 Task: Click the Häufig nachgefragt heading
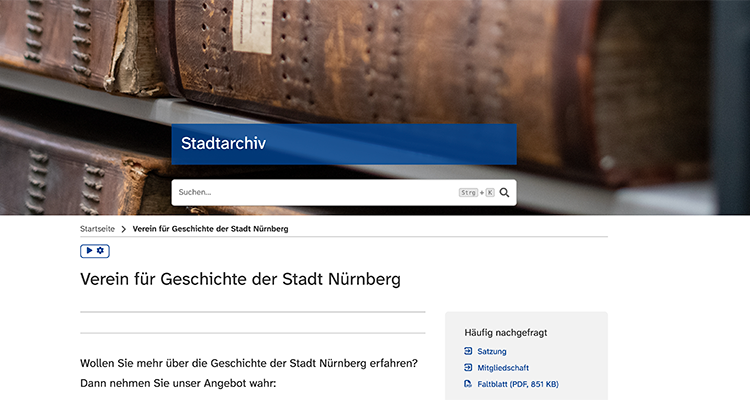[x=506, y=333]
